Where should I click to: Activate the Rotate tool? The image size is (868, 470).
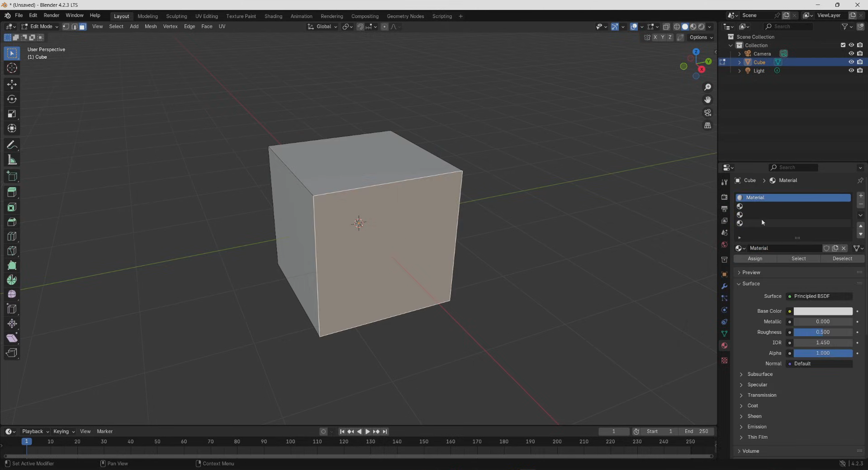point(12,99)
